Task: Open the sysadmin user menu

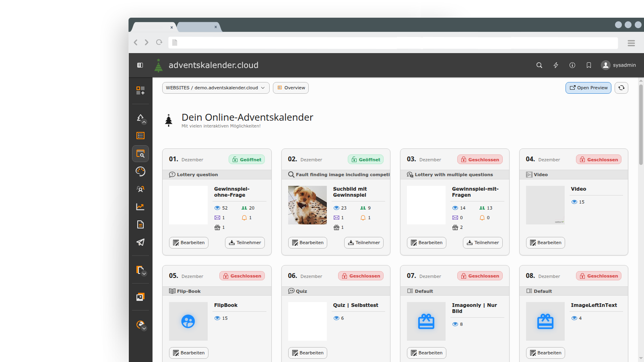Action: [619, 65]
